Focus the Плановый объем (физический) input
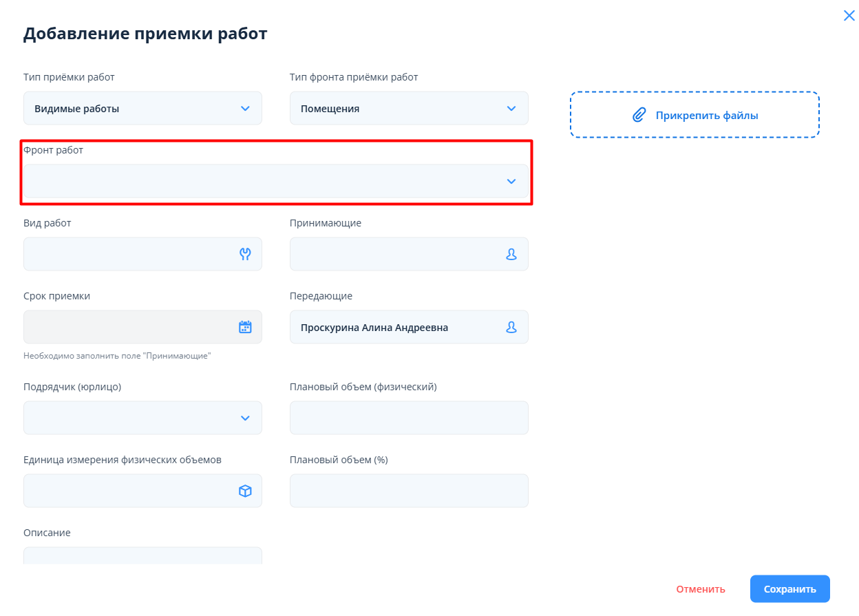This screenshot has width=859, height=616. [x=408, y=418]
